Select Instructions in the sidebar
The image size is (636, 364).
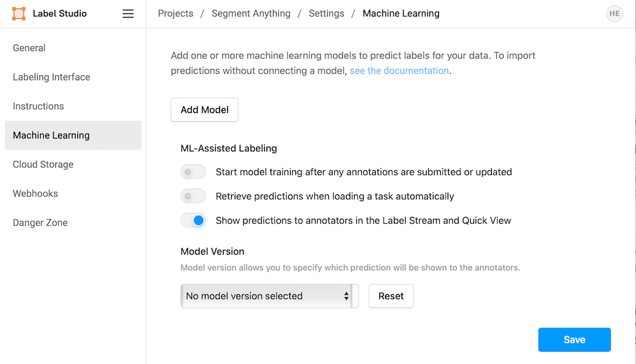[38, 106]
